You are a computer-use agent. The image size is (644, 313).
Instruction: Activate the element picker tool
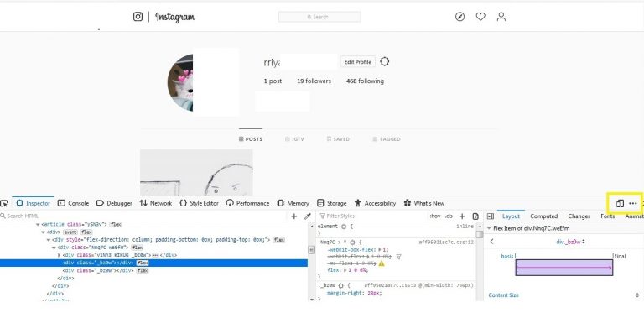(x=3, y=203)
